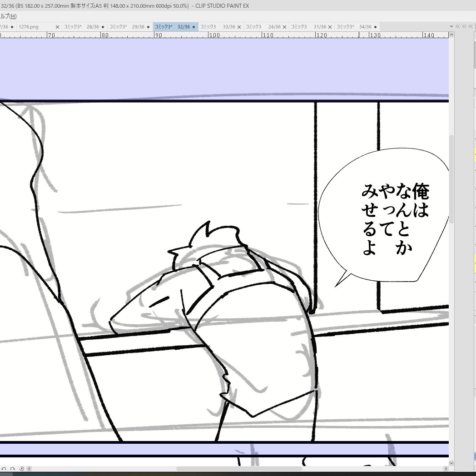The height and width of the screenshot is (476, 476).
Task: Close the コミック3 33/36 tab
Action: (x=239, y=27)
